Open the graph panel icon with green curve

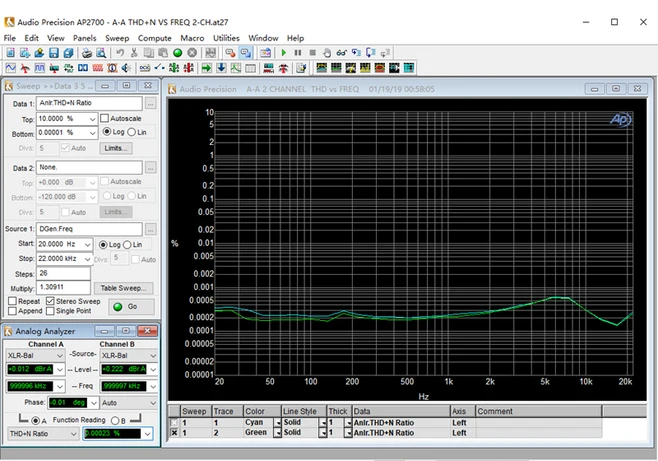click(x=236, y=68)
